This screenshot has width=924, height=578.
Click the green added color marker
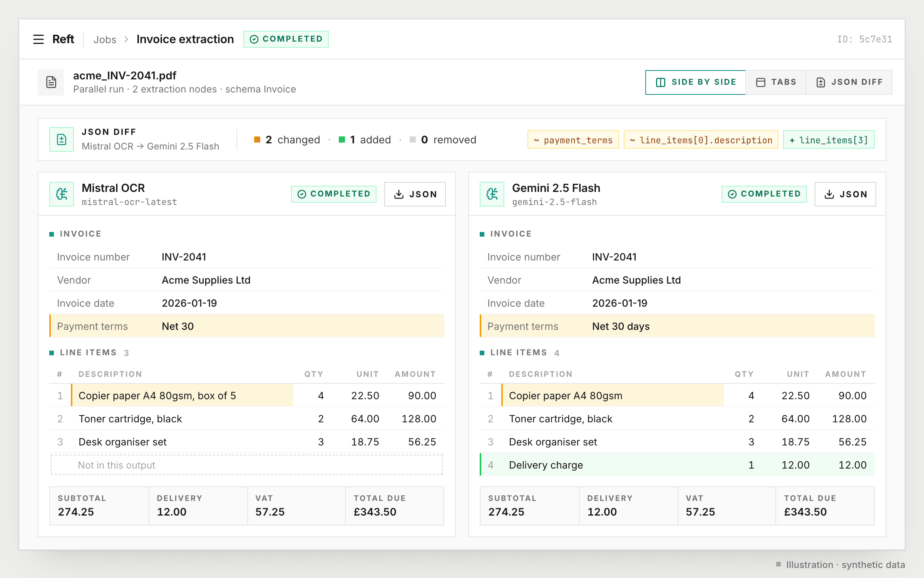pos(342,139)
